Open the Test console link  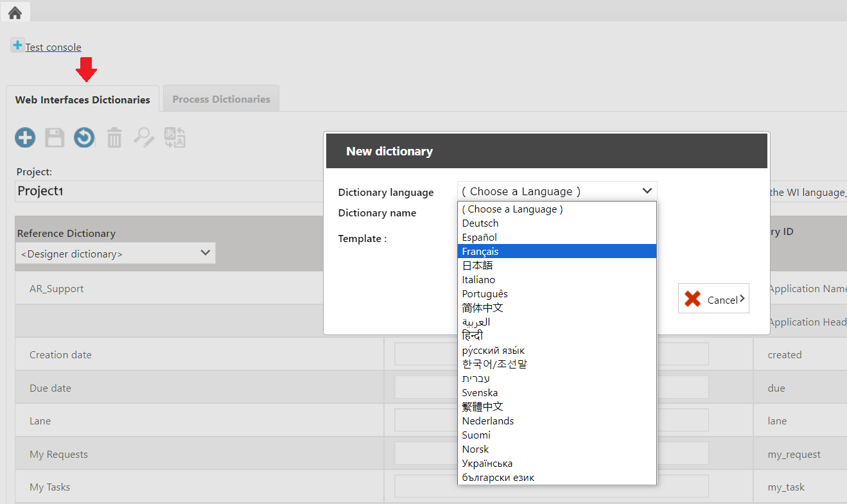pyautogui.click(x=53, y=47)
